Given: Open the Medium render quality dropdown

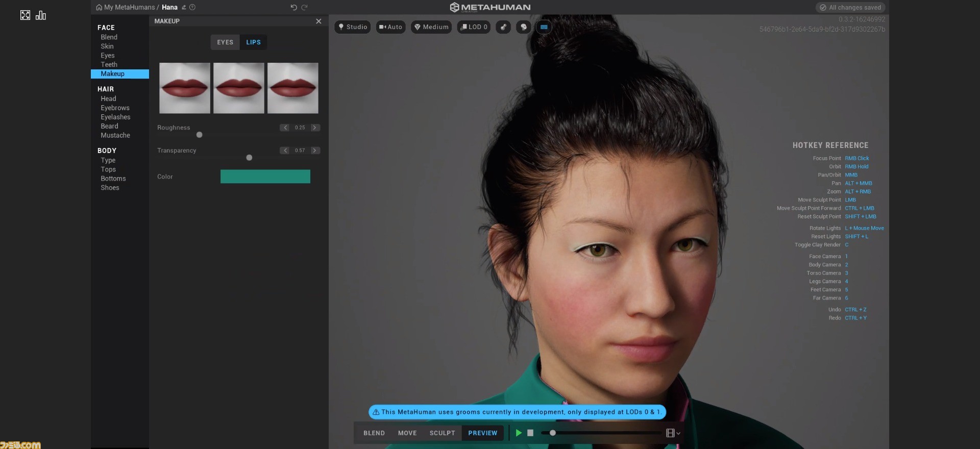Looking at the screenshot, I should tap(431, 27).
